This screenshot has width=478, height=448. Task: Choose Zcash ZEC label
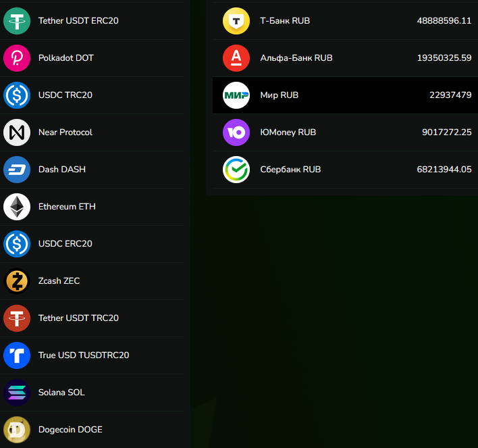59,281
